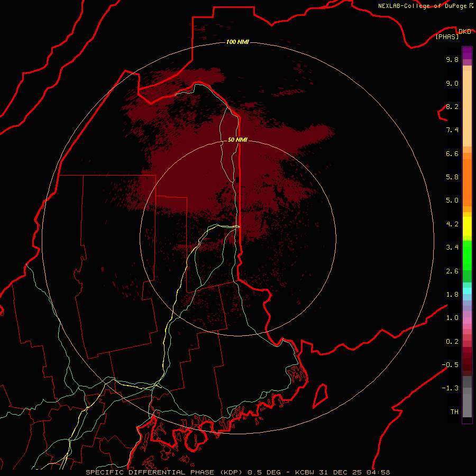This screenshot has width=476, height=476.
Task: Click the 100 NMI range ring label
Action: 237,42
